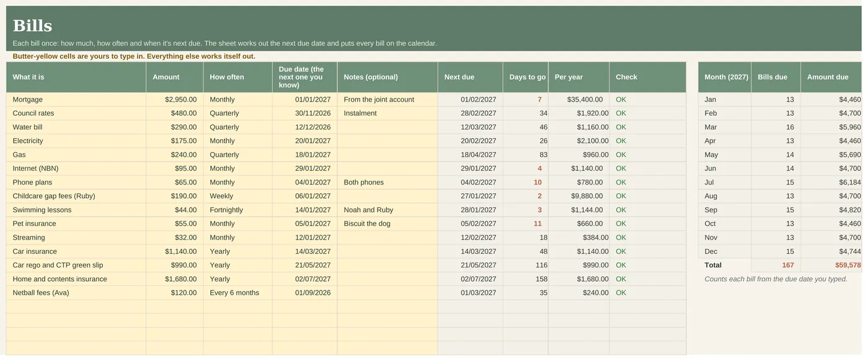Select the butter-yellow cells instruction line
Image resolution: width=868 pixels, height=361 pixels.
coord(134,56)
